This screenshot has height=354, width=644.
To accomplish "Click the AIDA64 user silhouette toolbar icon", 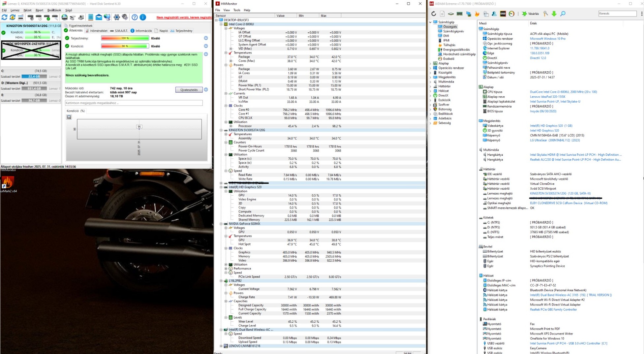I will (x=494, y=14).
